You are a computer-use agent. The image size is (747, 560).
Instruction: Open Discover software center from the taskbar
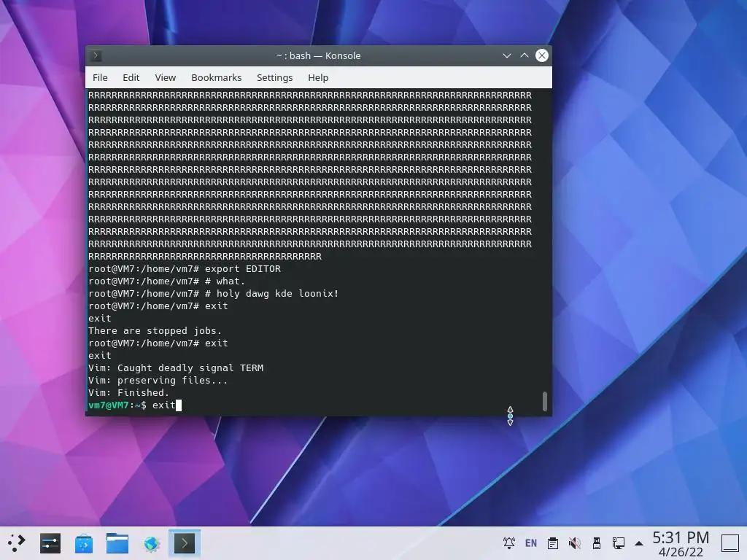pos(84,543)
